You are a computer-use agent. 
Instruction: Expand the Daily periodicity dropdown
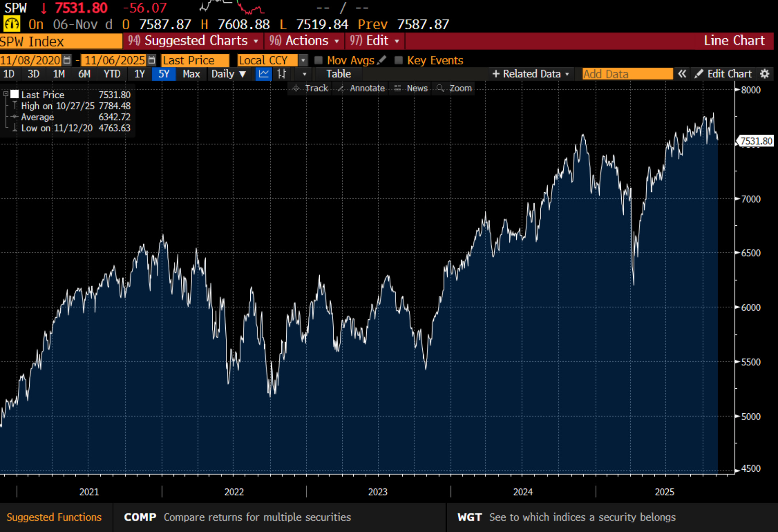(229, 74)
